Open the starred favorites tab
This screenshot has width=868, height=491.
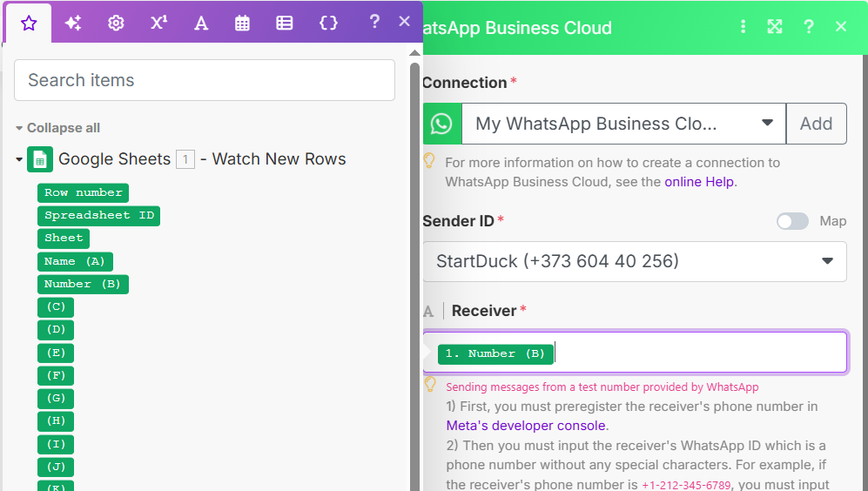[29, 24]
